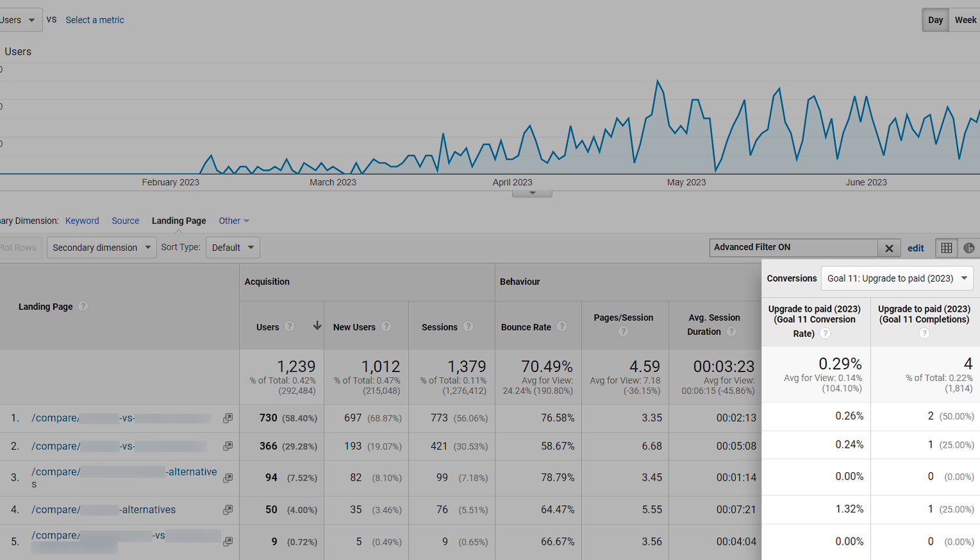980x560 pixels.
Task: Click the 'Select a metric' link
Action: point(95,20)
